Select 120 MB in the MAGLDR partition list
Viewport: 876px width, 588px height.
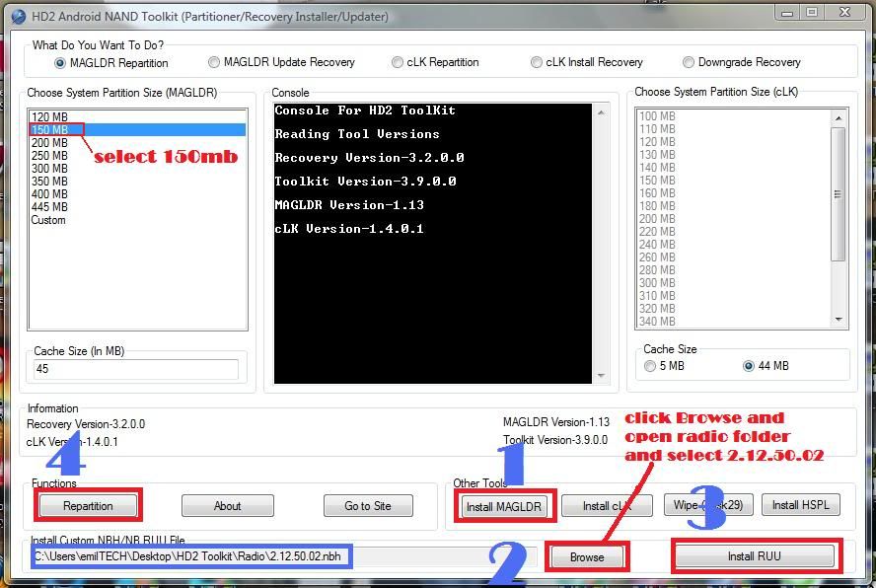[137, 116]
